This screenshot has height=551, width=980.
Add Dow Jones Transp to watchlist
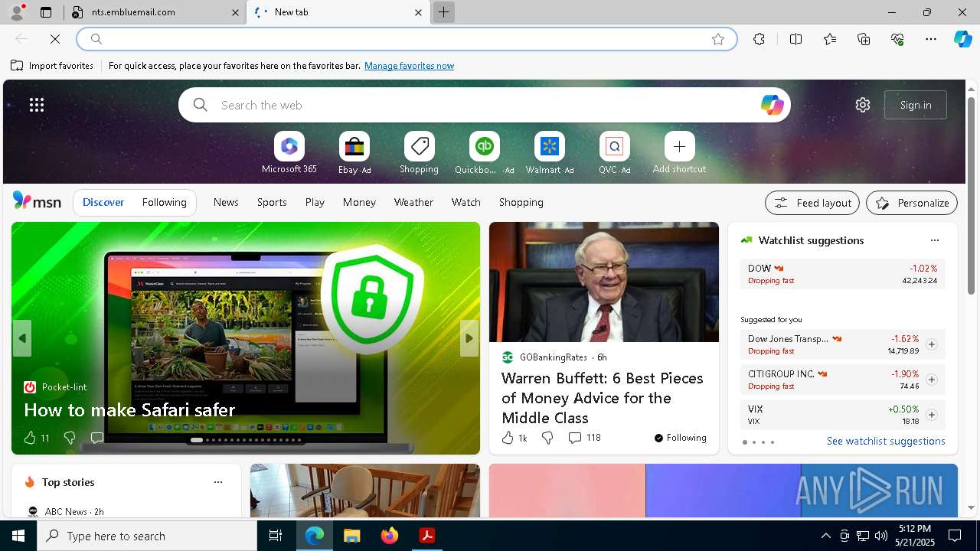pos(931,344)
